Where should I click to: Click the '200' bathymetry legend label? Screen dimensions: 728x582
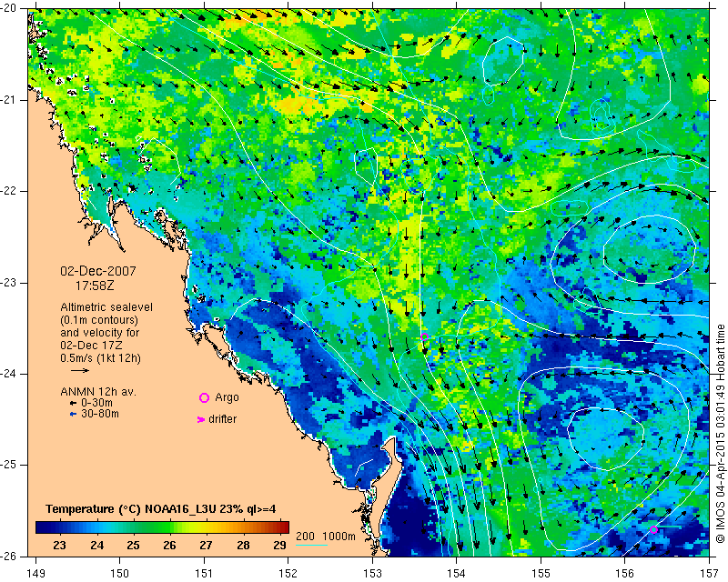305,537
